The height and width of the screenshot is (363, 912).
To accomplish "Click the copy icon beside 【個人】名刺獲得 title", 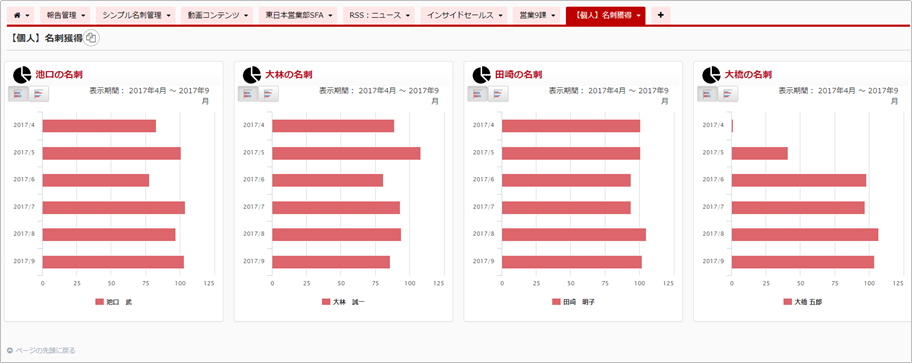I will coord(92,38).
